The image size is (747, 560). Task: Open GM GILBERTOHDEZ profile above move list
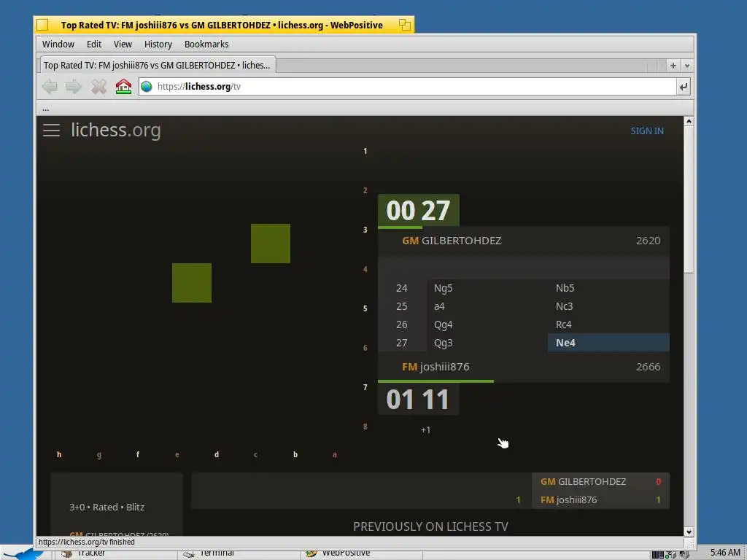tap(452, 241)
